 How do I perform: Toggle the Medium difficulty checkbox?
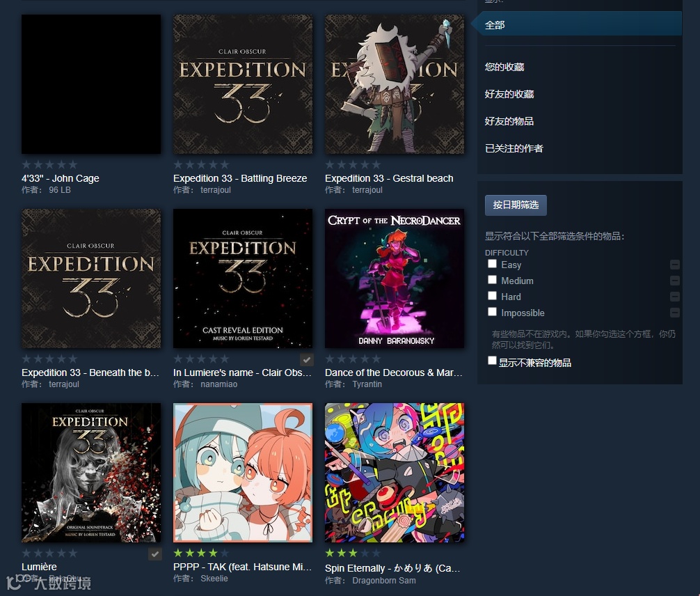(492, 280)
